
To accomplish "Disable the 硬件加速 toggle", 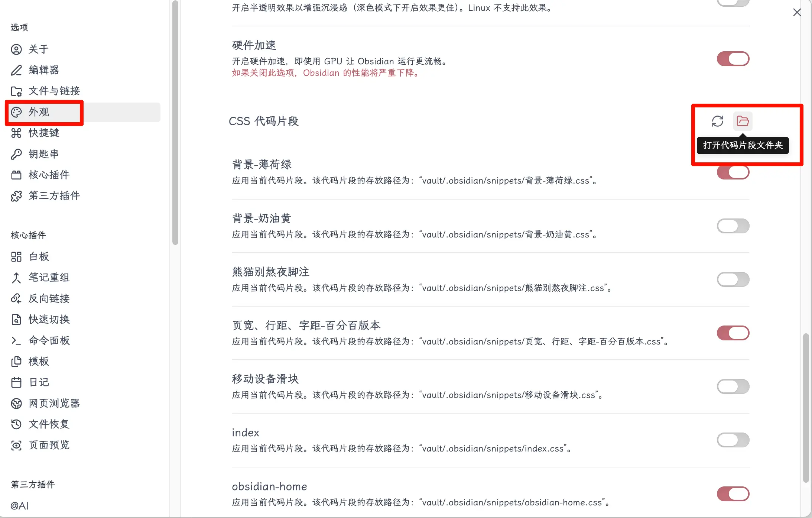I will 733,59.
